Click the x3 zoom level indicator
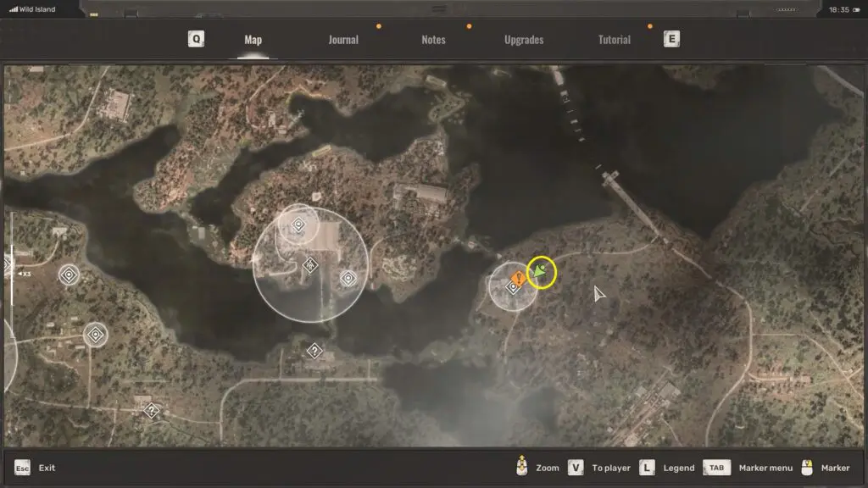 click(x=24, y=274)
